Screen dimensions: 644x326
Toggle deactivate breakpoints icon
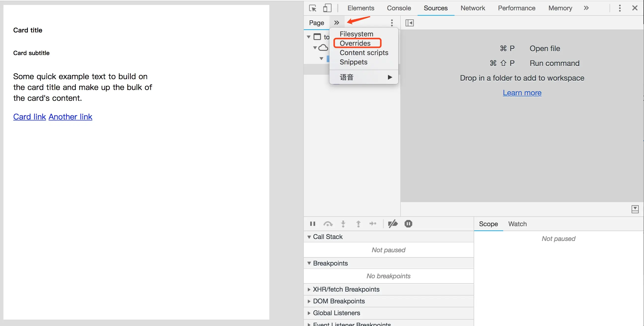click(x=393, y=224)
